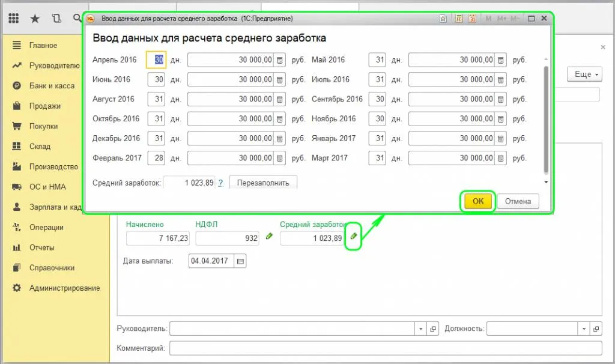
Task: Open history icon in top toolbar
Action: click(56, 18)
